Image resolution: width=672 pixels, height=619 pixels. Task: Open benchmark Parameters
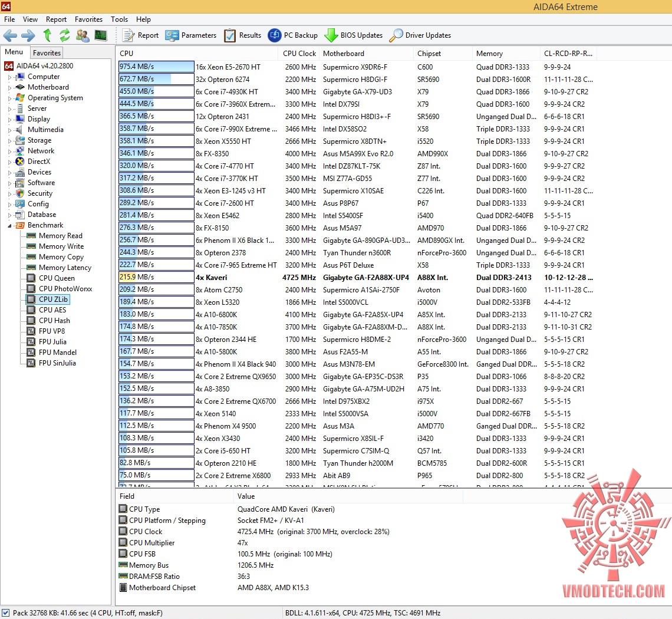pyautogui.click(x=191, y=35)
